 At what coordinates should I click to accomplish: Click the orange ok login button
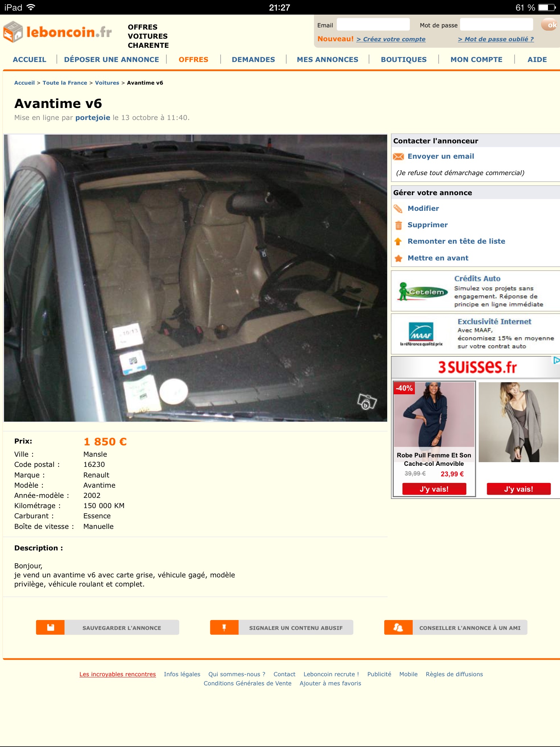[550, 25]
